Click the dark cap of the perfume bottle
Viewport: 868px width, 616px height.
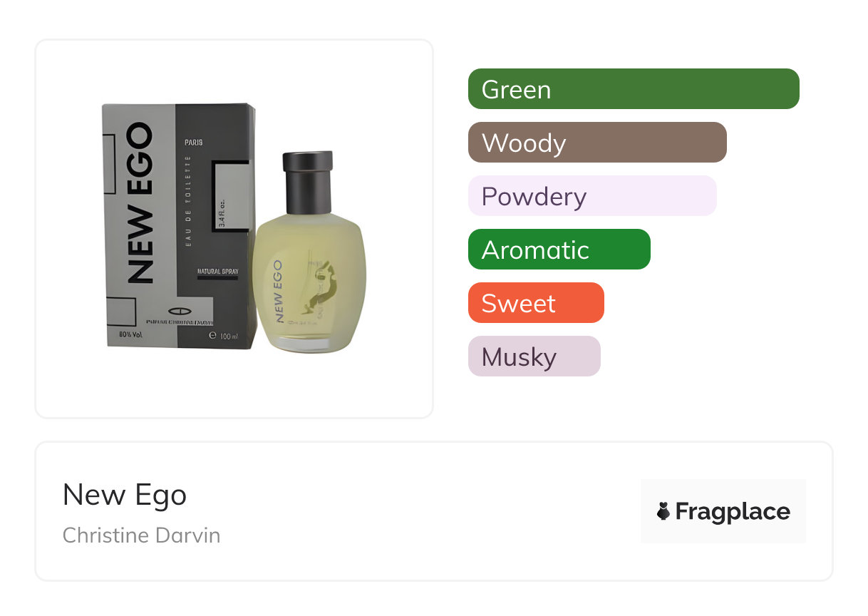pyautogui.click(x=308, y=182)
